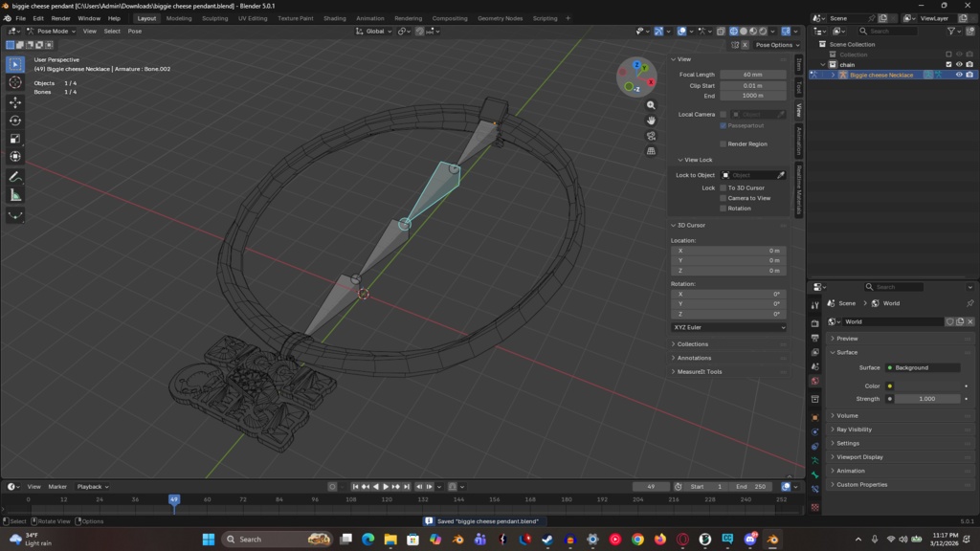The image size is (980, 551).
Task: Toggle camera view with the camera gizmo
Action: (651, 136)
